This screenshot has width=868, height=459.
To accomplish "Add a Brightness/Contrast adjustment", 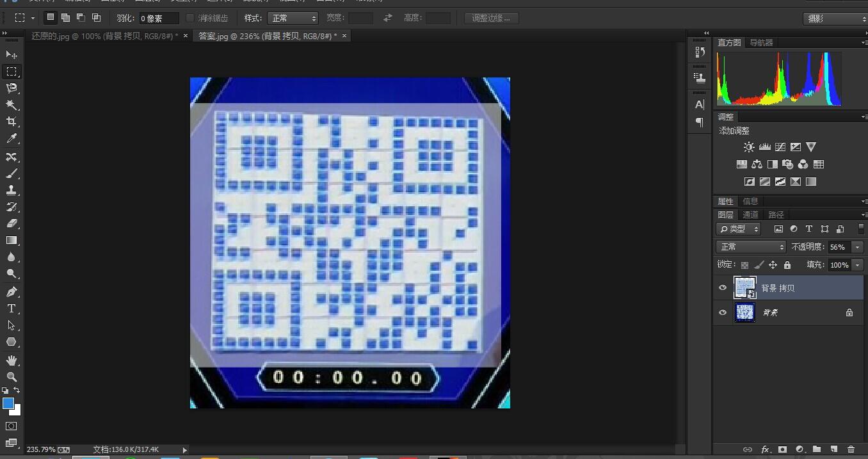I will tap(749, 147).
